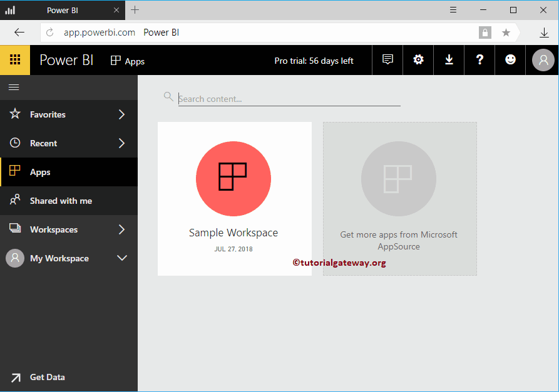
Task: Click the Favorites star icon
Action: (x=15, y=114)
